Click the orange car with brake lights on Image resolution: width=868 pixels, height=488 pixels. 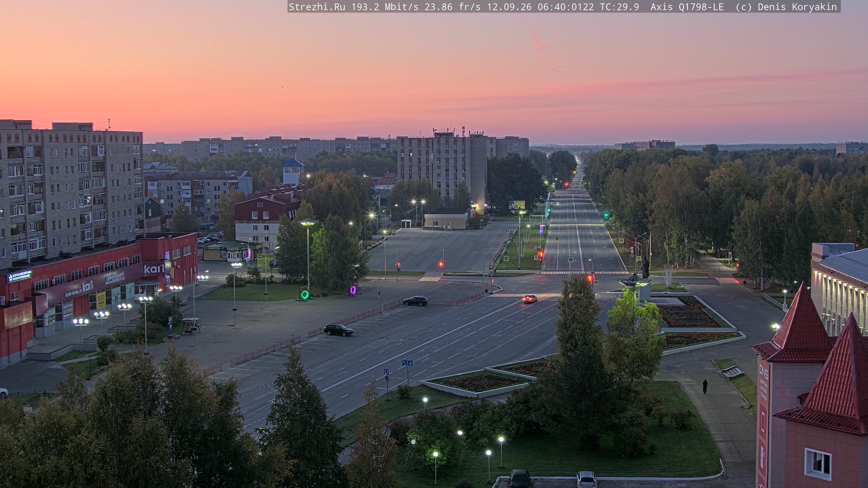point(530,298)
